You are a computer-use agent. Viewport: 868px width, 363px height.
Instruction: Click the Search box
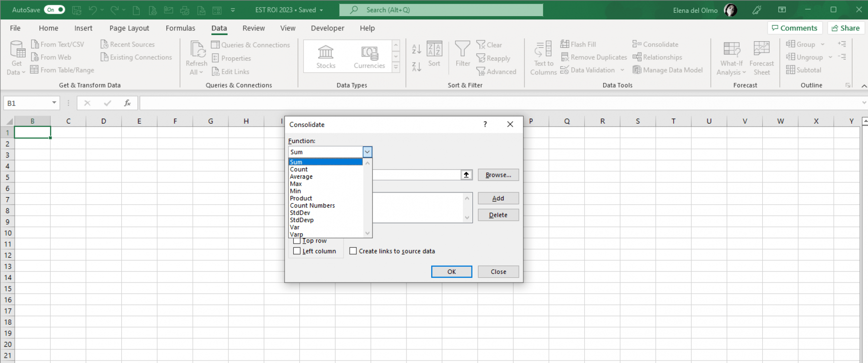point(441,10)
